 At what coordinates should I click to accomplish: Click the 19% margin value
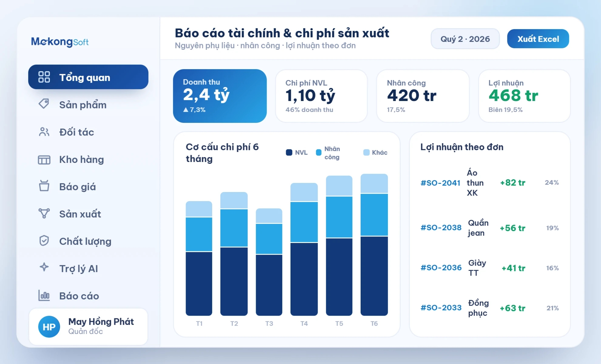(552, 228)
